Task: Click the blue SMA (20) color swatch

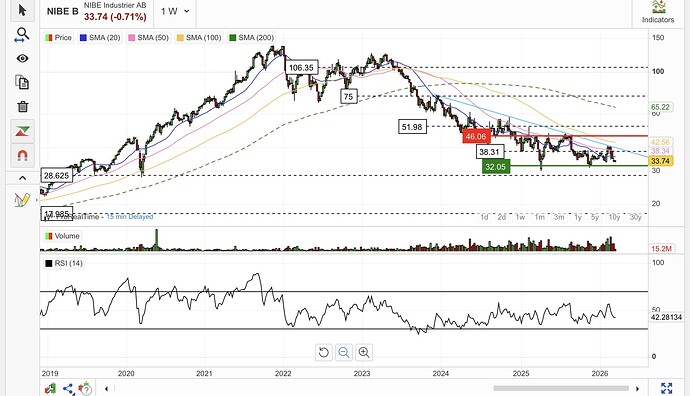Action: pos(83,38)
